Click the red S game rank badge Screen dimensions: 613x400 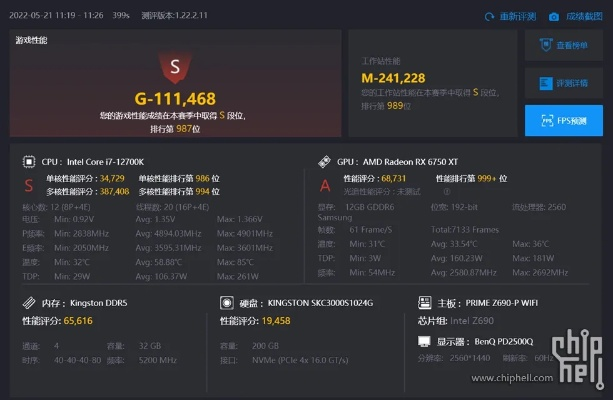pos(175,68)
